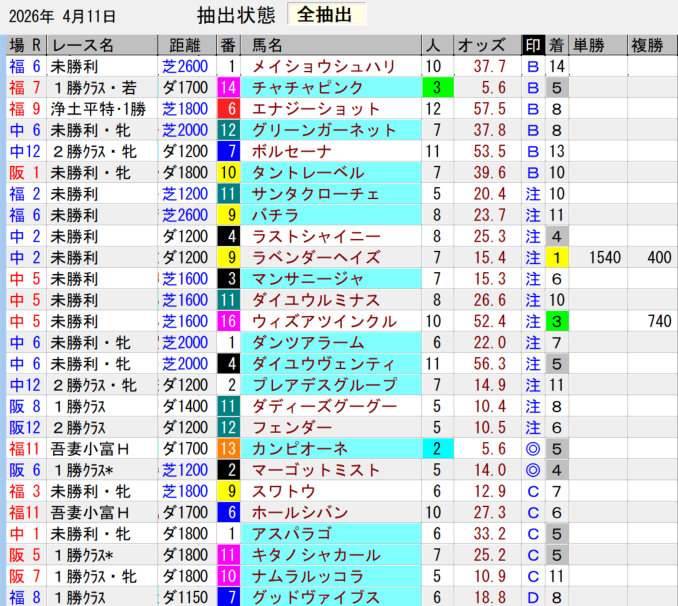The width and height of the screenshot is (678, 606).
Task: Click the 着 column header
Action: pyautogui.click(x=556, y=45)
